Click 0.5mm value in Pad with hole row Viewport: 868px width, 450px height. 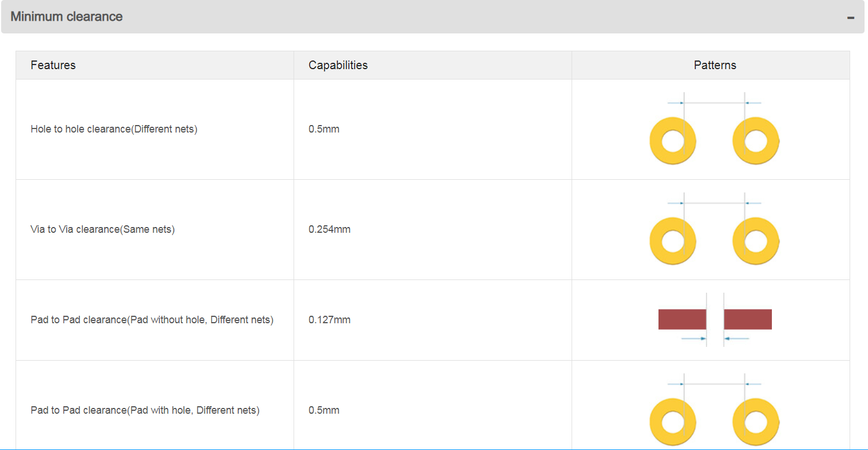click(324, 410)
